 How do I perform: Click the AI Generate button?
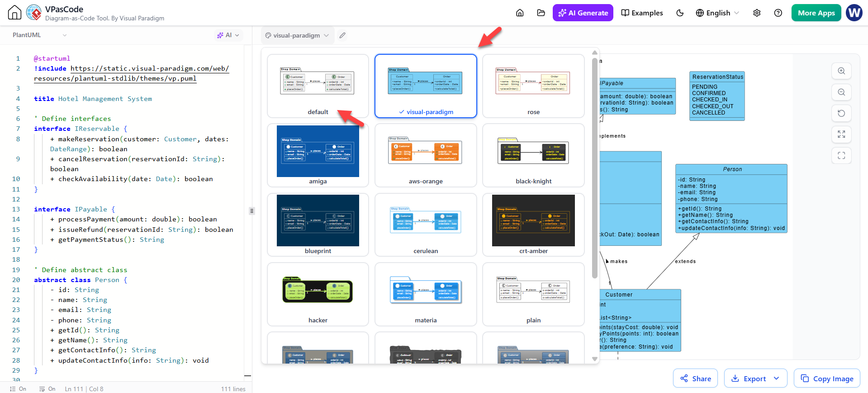tap(583, 13)
